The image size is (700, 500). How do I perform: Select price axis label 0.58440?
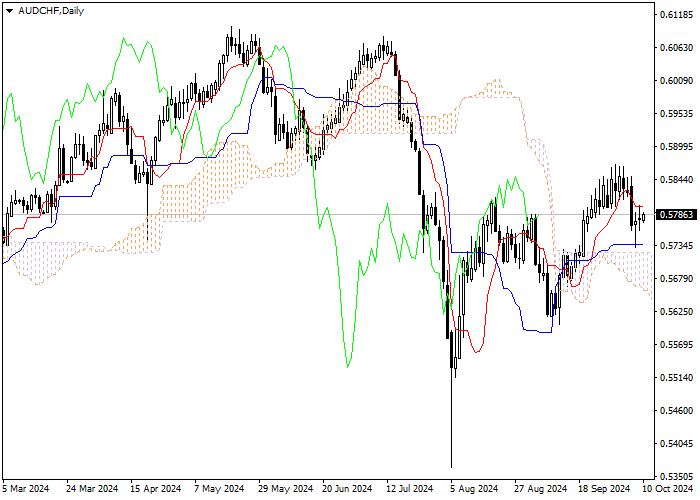tap(676, 180)
